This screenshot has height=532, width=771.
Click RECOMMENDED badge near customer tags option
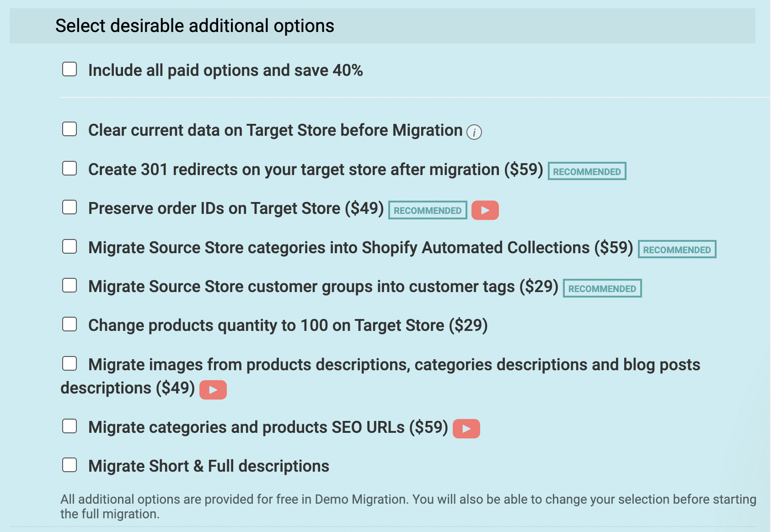(x=602, y=288)
